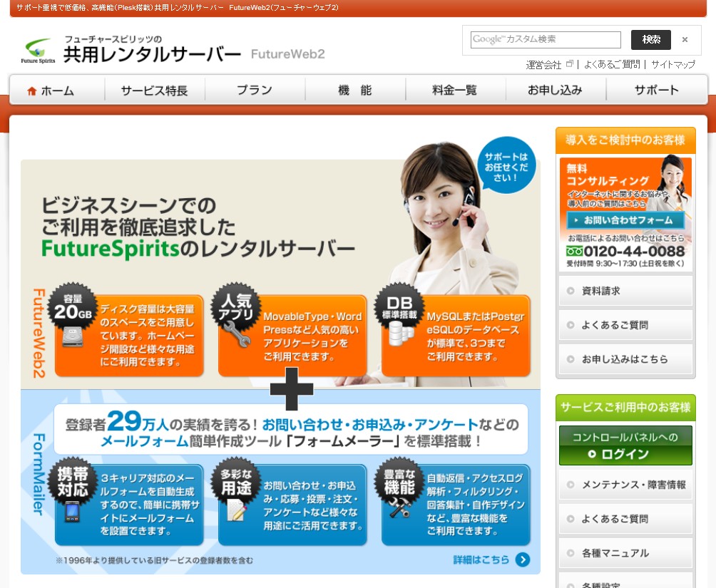Click the 多彩な用途 notepad badge
This screenshot has width=716, height=588.
point(235,490)
